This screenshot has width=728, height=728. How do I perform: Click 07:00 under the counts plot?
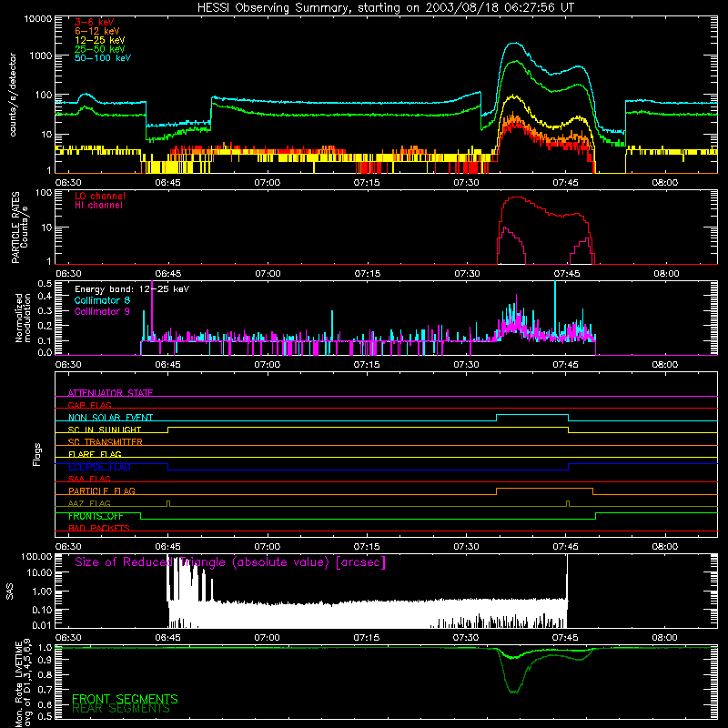[268, 183]
